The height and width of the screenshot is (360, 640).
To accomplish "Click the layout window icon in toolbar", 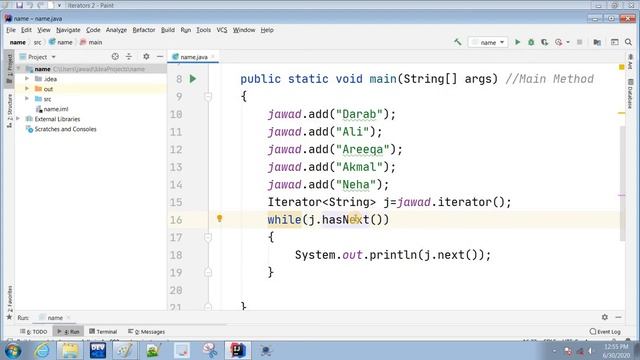I will click(x=615, y=42).
